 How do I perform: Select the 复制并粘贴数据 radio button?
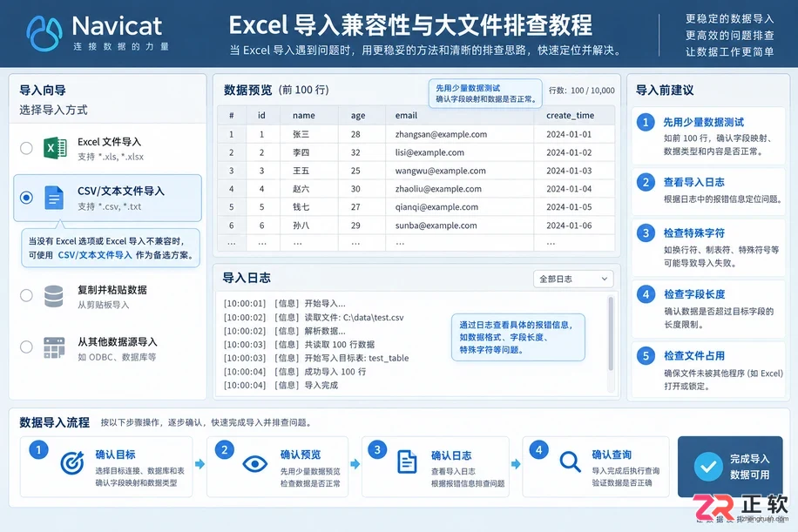point(26,295)
